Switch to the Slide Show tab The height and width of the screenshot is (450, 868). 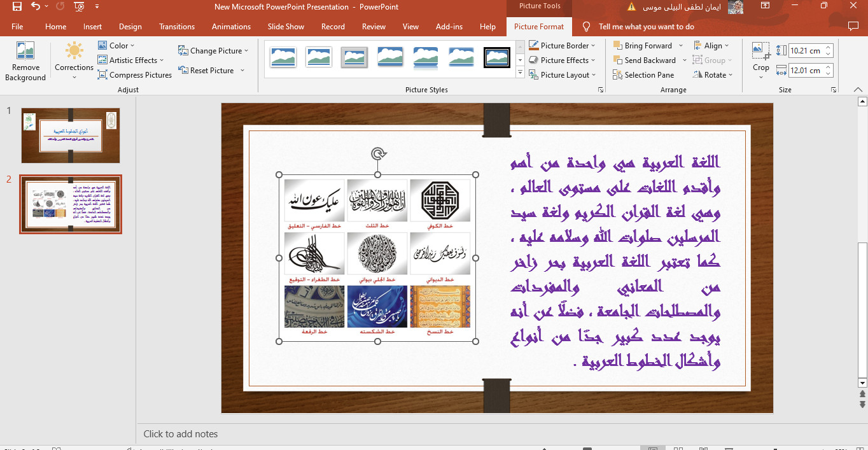coord(286,27)
